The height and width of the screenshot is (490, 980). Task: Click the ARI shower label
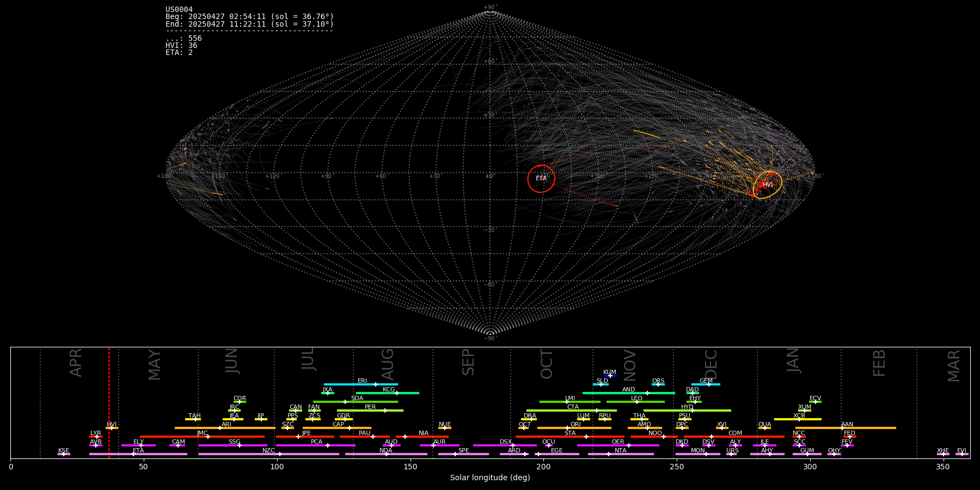[x=226, y=425]
